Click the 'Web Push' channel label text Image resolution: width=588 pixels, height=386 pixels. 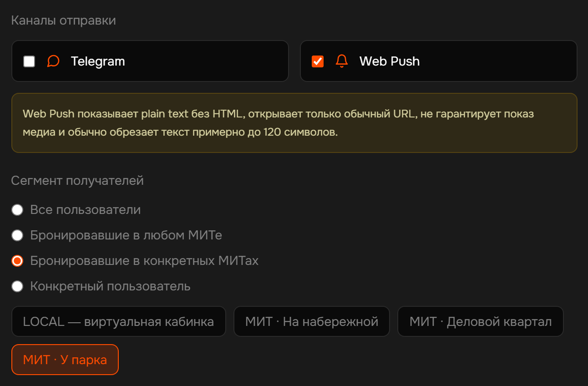tap(390, 61)
